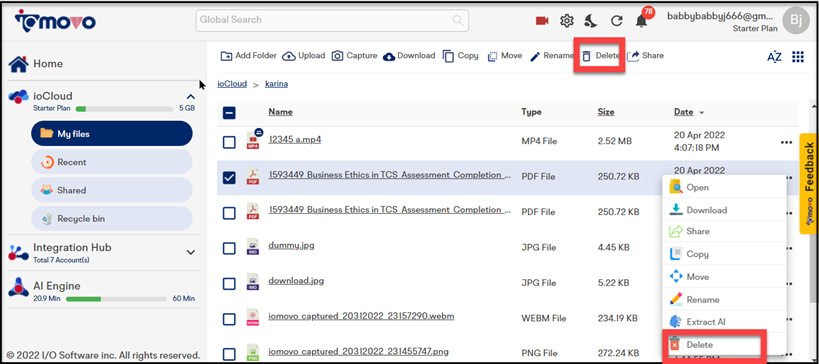Click the refresh icon in header
This screenshot has height=364, width=819.
pyautogui.click(x=617, y=21)
